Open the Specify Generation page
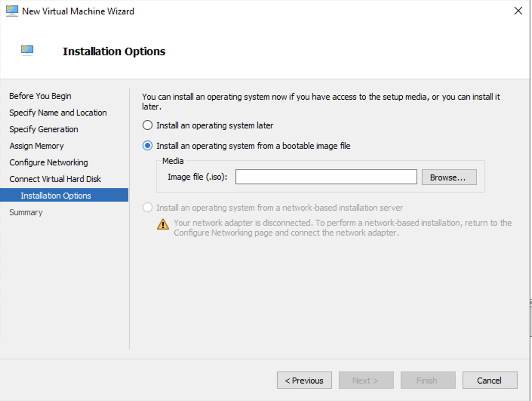Screen dimensions: 532x401 pyautogui.click(x=43, y=129)
